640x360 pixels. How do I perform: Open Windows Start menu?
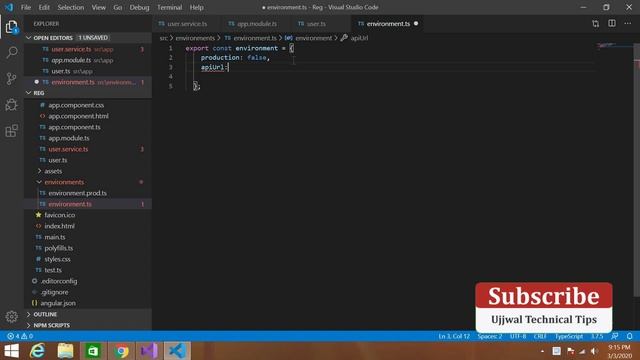pos(11,351)
